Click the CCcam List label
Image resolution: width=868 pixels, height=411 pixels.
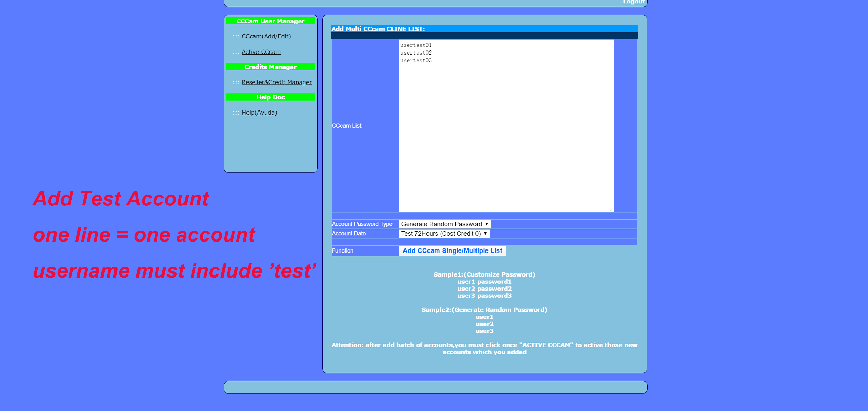(x=347, y=126)
